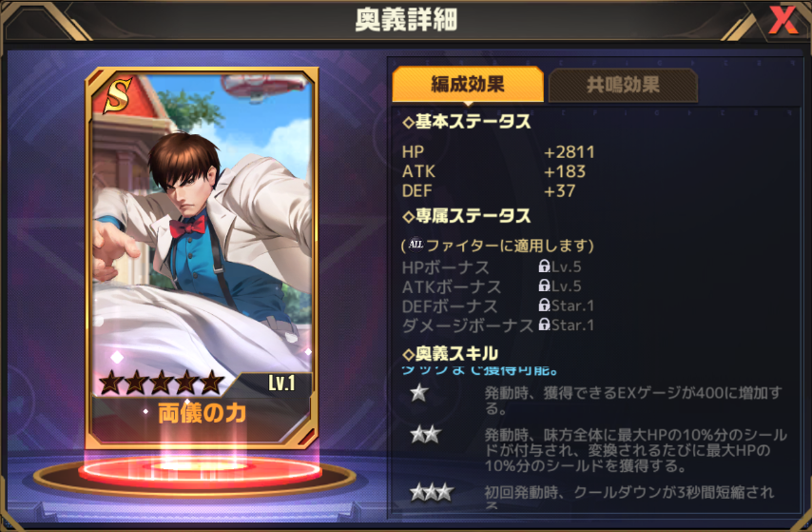Image resolution: width=812 pixels, height=532 pixels.
Task: Click the 両儀の力 card name label
Action: pos(202,413)
